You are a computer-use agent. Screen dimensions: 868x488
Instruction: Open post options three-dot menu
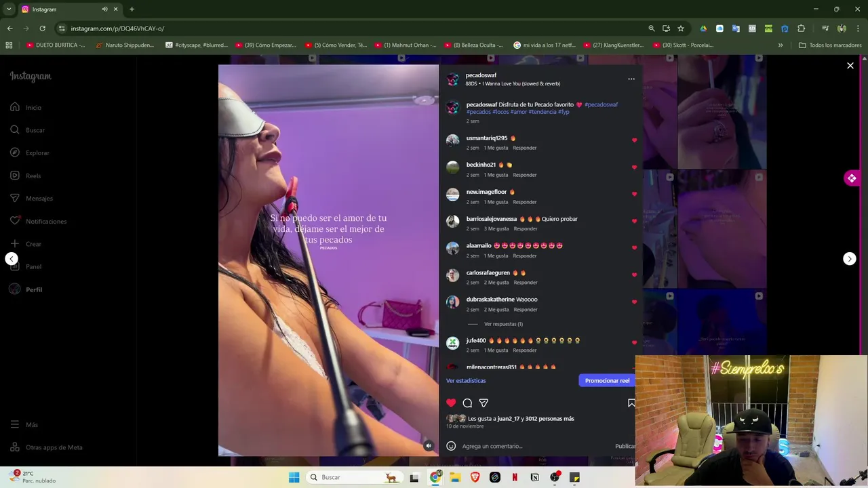[631, 79]
